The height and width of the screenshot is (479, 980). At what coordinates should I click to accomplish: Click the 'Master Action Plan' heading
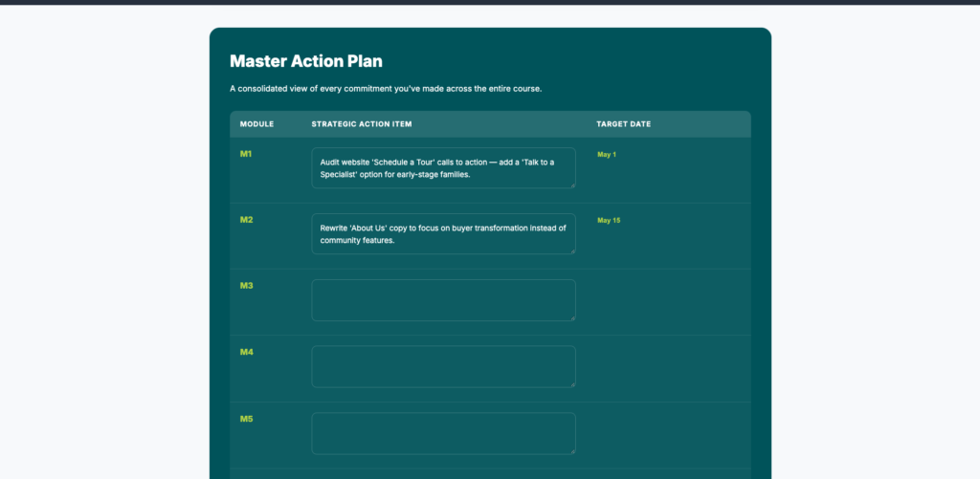(305, 61)
